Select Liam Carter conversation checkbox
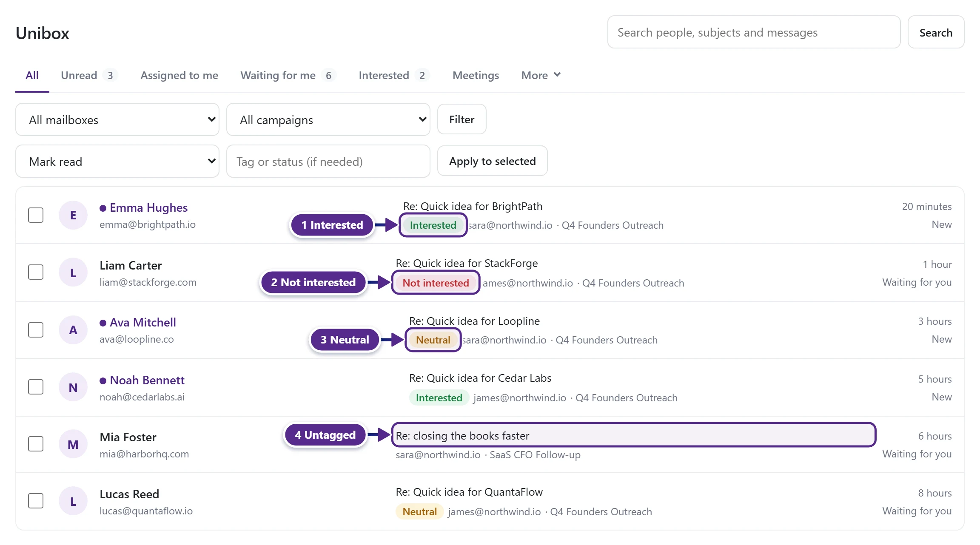980x545 pixels. [36, 272]
